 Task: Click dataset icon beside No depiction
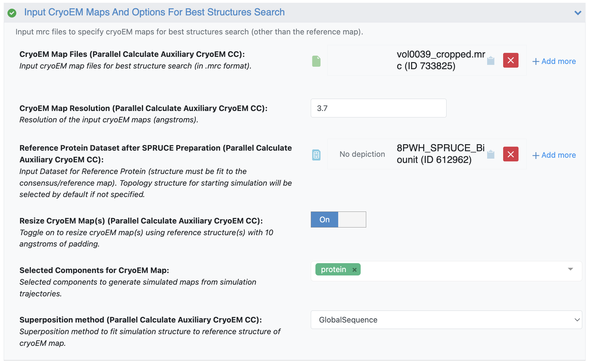pyautogui.click(x=316, y=155)
